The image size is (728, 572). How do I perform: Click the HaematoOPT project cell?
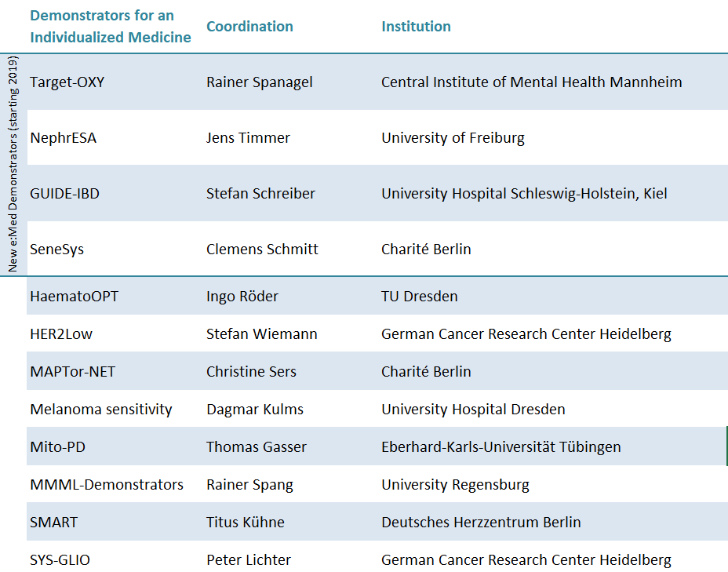click(75, 297)
